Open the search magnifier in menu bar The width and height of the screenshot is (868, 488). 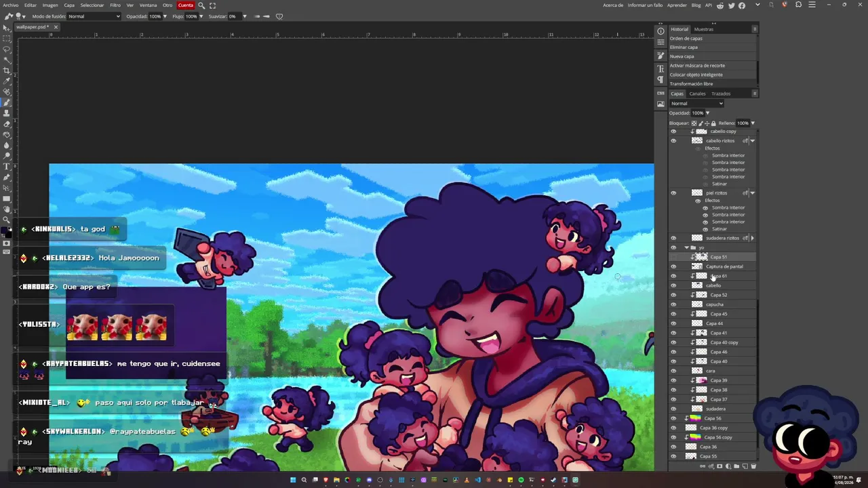(201, 5)
